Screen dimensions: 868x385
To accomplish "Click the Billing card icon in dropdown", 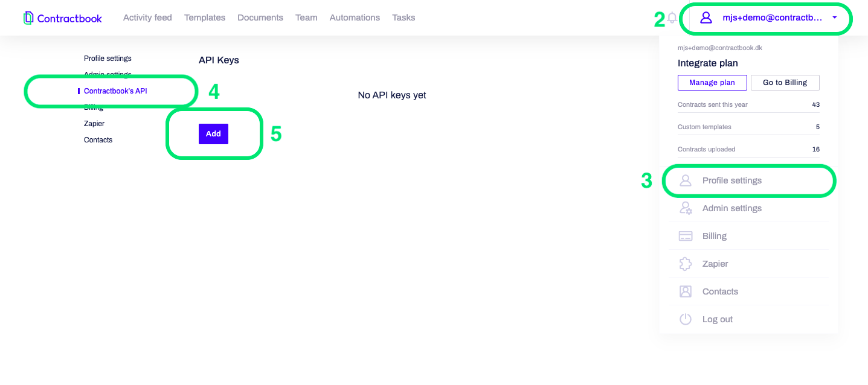I will click(686, 236).
